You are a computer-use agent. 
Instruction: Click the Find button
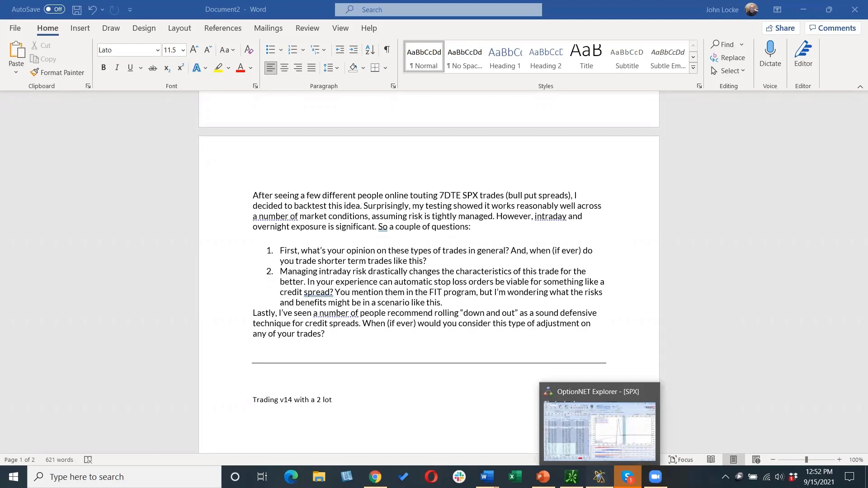tap(722, 44)
